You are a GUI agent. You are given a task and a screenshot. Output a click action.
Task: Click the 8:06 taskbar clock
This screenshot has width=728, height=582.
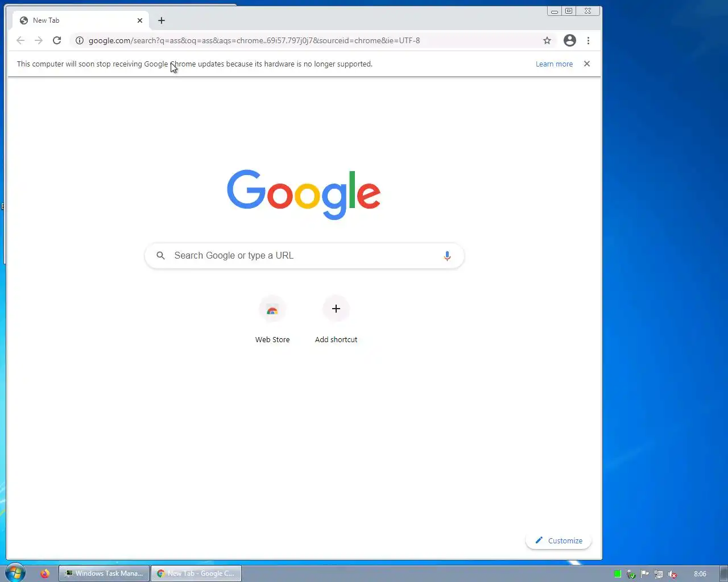tap(700, 574)
